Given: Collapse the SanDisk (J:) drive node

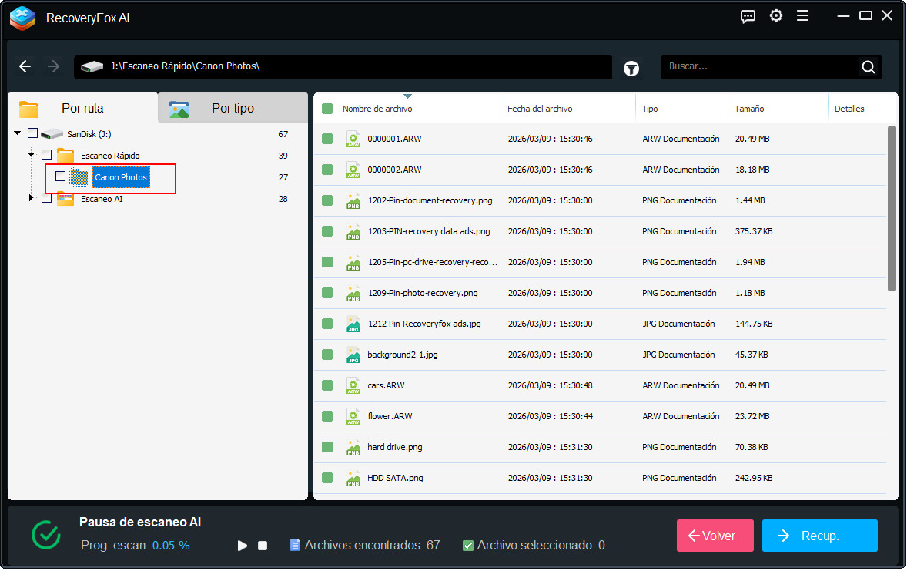Looking at the screenshot, I should [18, 133].
